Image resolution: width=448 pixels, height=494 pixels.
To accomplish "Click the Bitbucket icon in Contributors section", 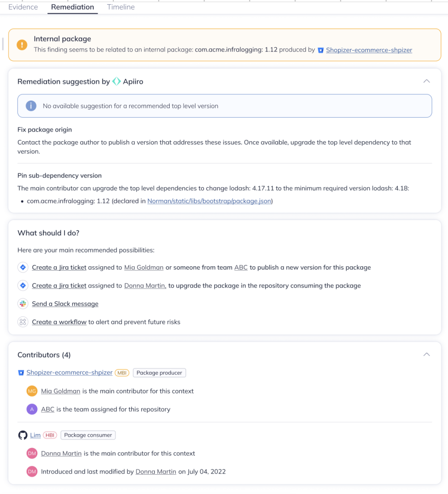I will point(21,373).
